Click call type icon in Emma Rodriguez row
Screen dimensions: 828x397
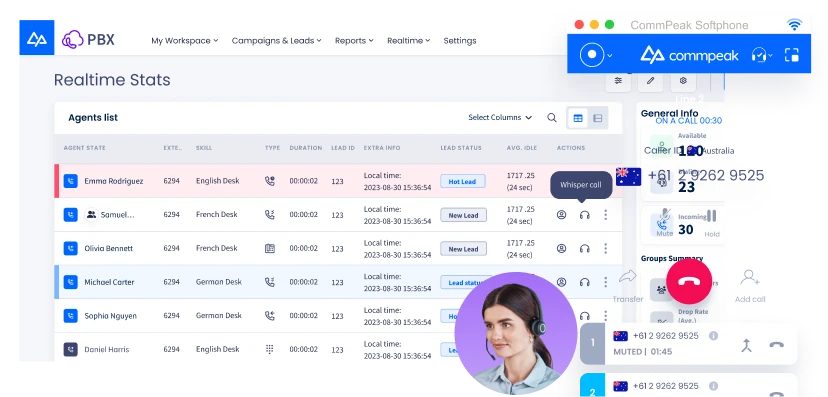[x=270, y=181]
